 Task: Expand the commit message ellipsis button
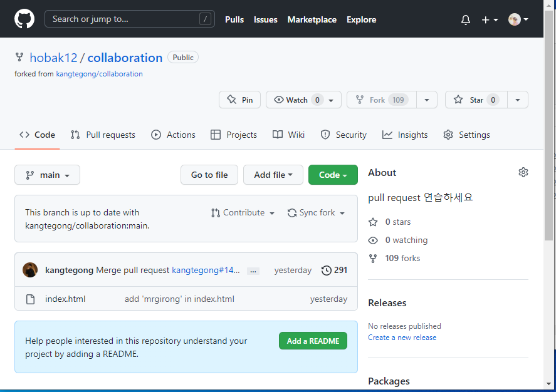(253, 271)
